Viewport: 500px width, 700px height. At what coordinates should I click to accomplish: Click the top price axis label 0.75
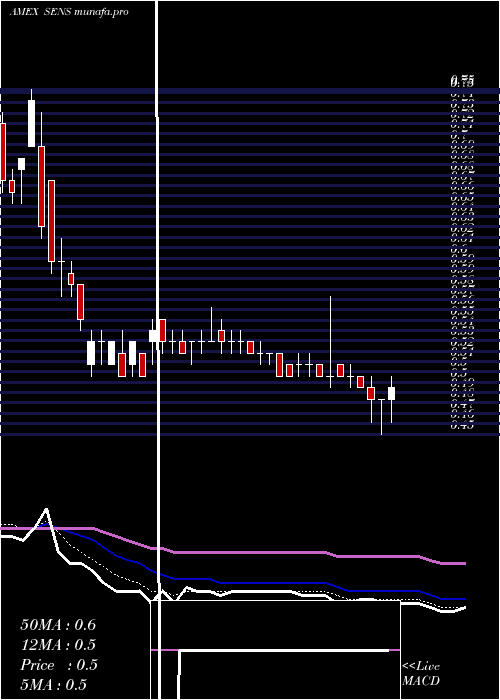(462, 82)
